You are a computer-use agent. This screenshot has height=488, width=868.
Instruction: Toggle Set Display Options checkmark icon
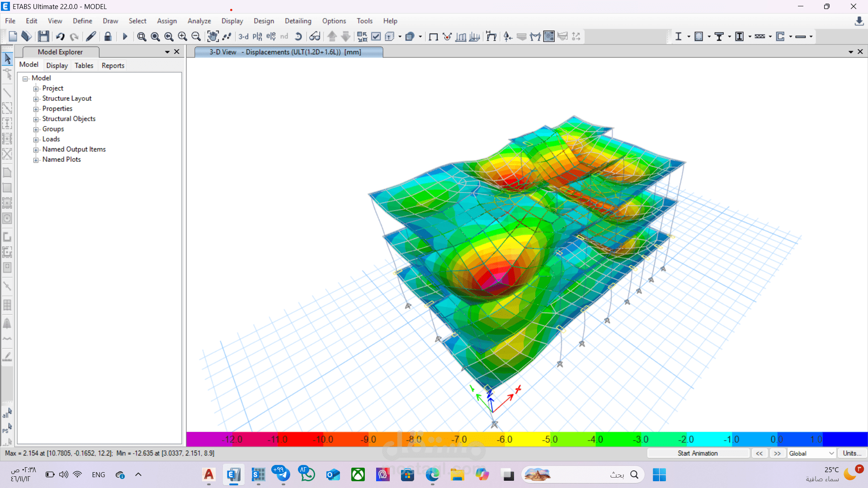coord(376,37)
